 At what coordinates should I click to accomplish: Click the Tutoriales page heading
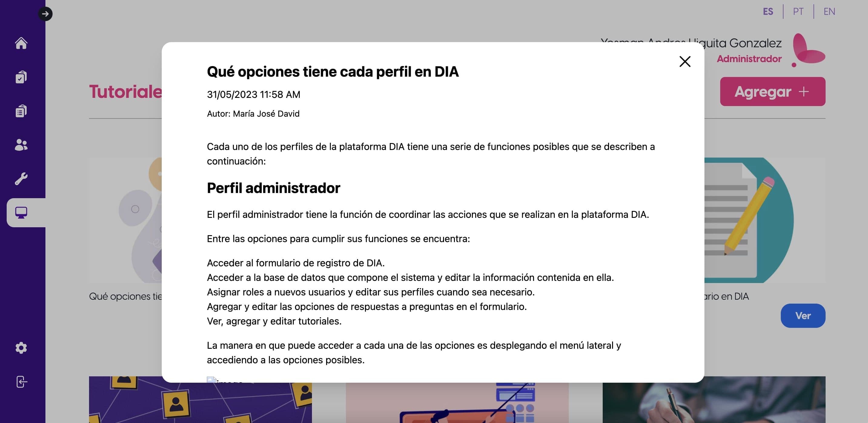tap(125, 92)
